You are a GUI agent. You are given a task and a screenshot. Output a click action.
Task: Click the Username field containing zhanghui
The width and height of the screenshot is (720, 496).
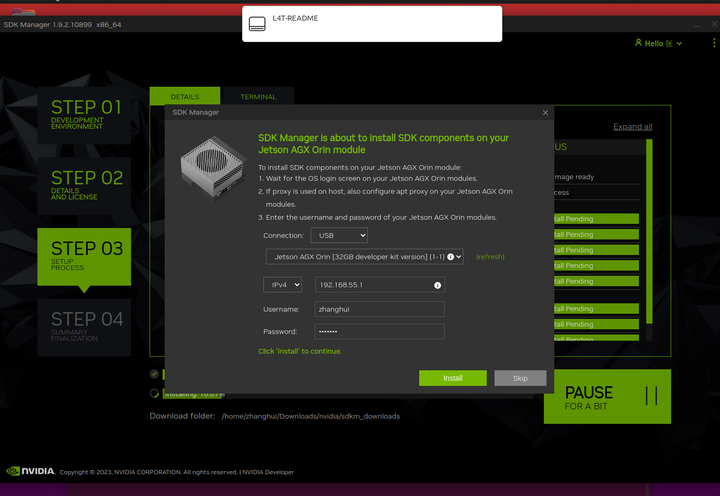point(380,309)
